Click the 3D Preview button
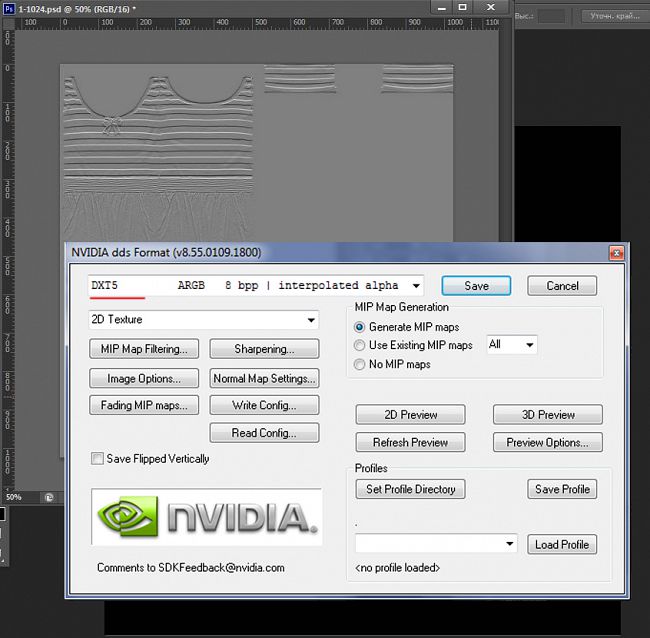The image size is (650, 638). [547, 415]
